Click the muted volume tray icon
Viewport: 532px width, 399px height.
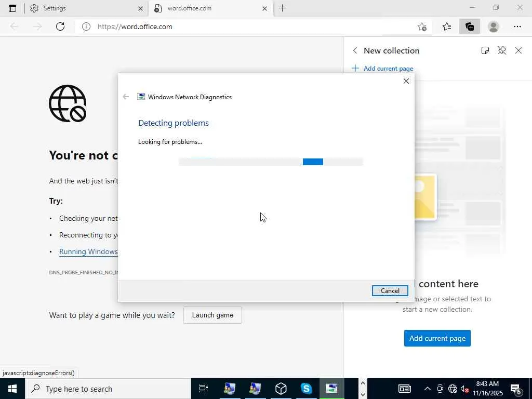tap(464, 389)
